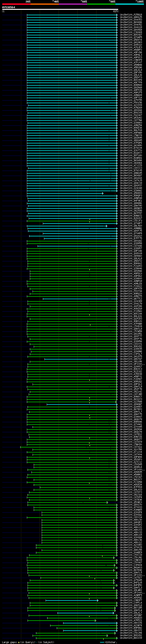Select hit label UniRef100_P33560
The image size is (146, 644).
coord(131,311)
